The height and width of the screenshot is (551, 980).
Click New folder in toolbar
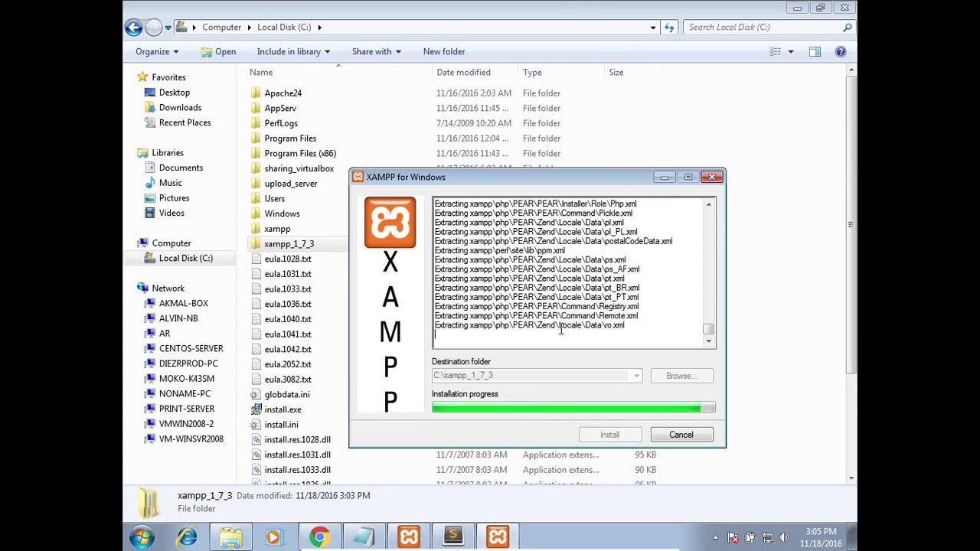[x=444, y=51]
